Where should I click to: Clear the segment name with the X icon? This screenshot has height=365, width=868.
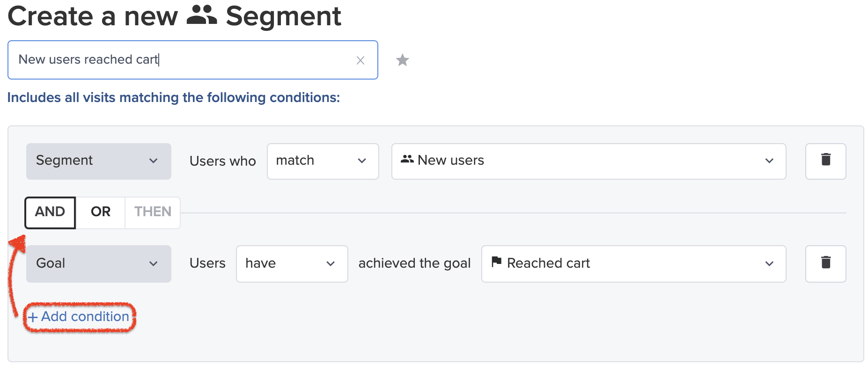[360, 60]
